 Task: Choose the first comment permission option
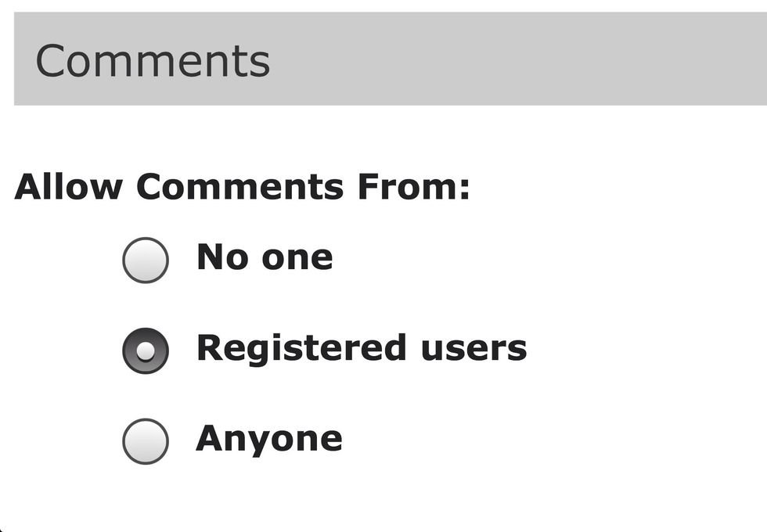pyautogui.click(x=146, y=260)
